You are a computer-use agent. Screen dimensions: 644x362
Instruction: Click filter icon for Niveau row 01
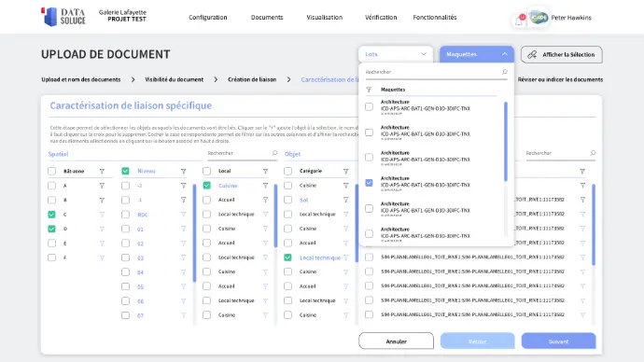[x=184, y=229]
